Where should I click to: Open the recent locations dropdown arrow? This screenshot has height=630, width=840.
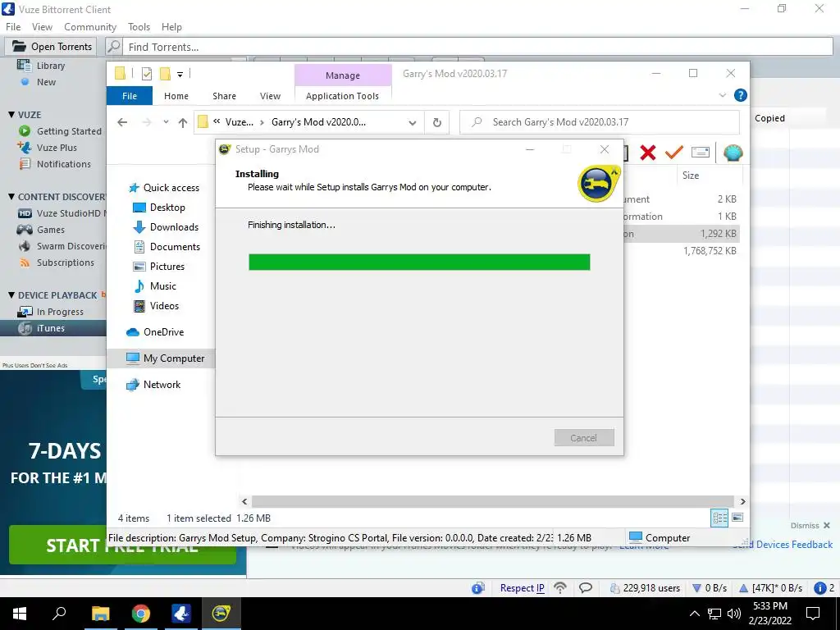166,122
